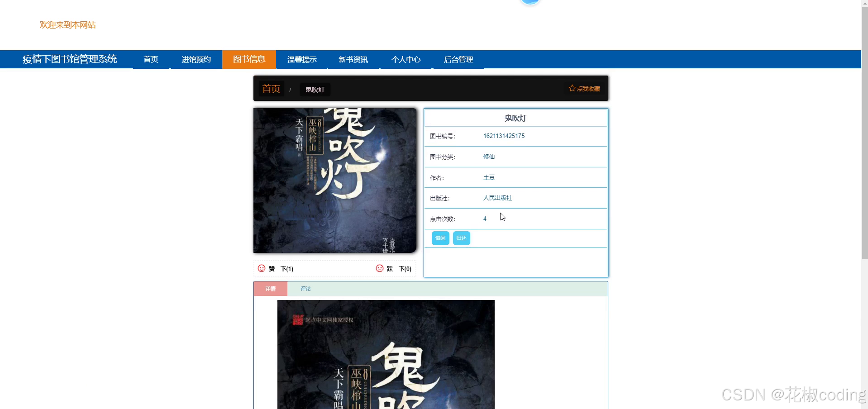Click the 疫情下图书馆管理系统 site title
Screen dimensions: 868x409
70,59
